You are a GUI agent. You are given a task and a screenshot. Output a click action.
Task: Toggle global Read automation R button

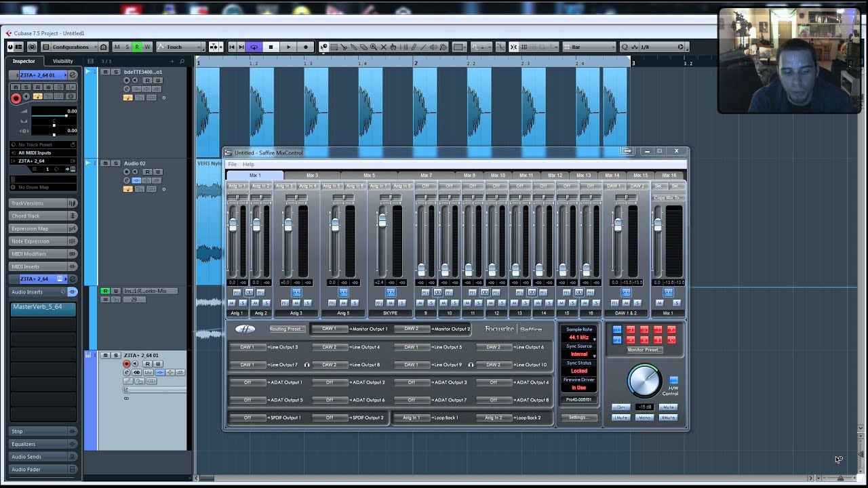click(x=137, y=47)
